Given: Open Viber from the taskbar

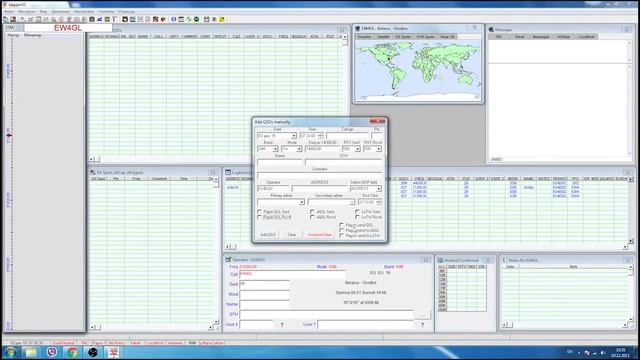Looking at the screenshot, I should (52, 352).
